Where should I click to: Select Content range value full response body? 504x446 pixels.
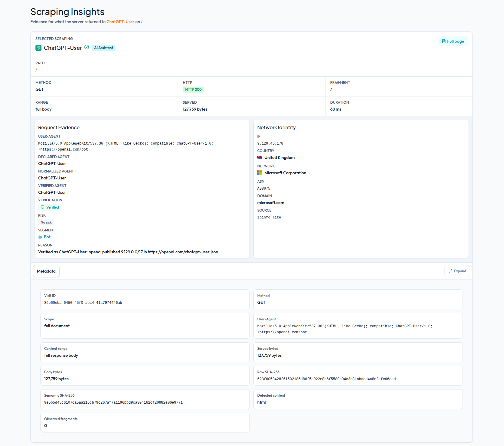coord(61,355)
